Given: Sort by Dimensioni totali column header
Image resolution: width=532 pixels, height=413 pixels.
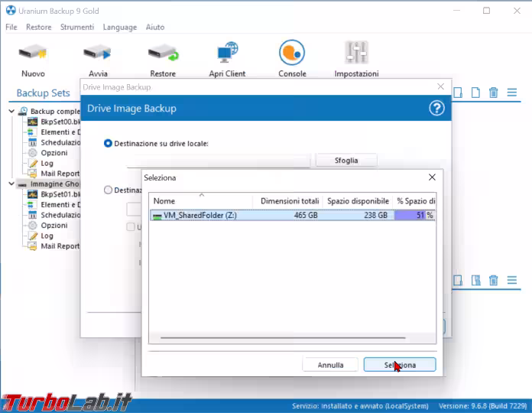Looking at the screenshot, I should coord(287,201).
